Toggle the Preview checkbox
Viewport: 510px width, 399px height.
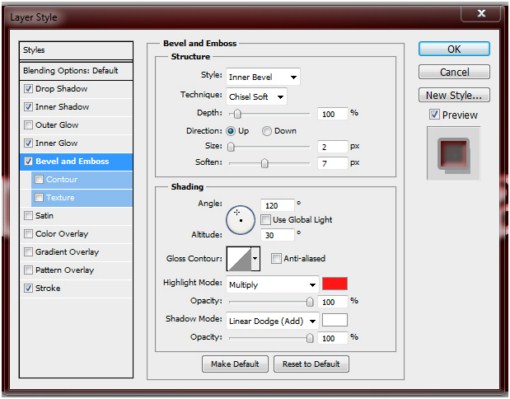click(434, 115)
